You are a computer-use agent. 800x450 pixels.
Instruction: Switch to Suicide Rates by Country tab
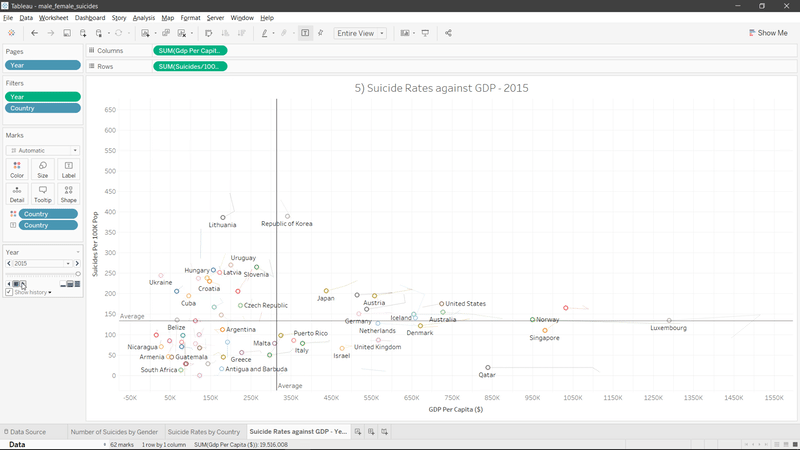click(203, 432)
